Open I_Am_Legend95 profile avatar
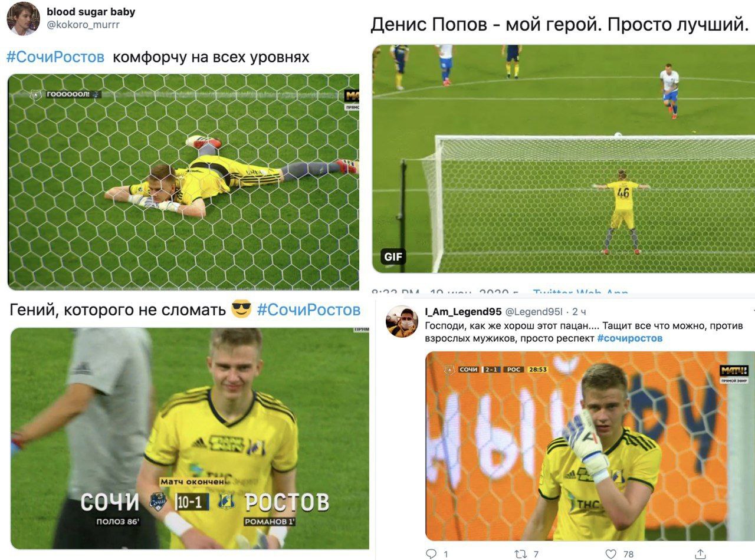This screenshot has height=560, width=755. click(402, 321)
